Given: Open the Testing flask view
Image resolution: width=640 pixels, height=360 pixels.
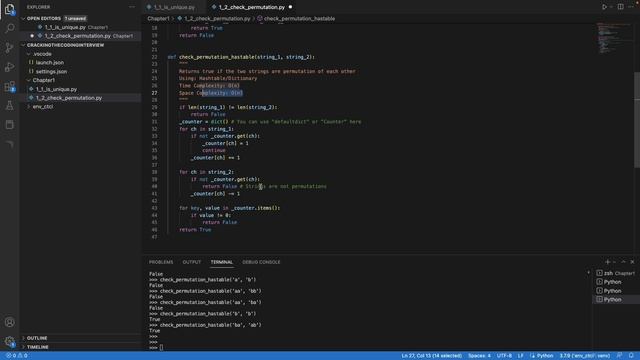Looking at the screenshot, I should pyautogui.click(x=9, y=106).
